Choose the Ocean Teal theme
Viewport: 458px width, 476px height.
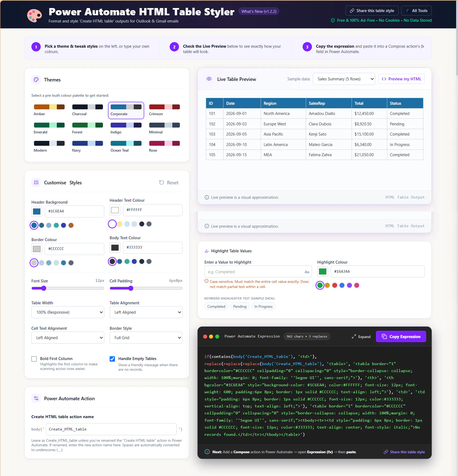click(126, 147)
